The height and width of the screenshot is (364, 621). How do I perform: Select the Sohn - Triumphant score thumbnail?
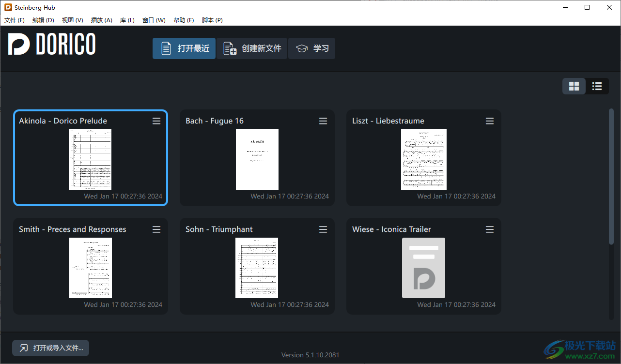(x=257, y=268)
